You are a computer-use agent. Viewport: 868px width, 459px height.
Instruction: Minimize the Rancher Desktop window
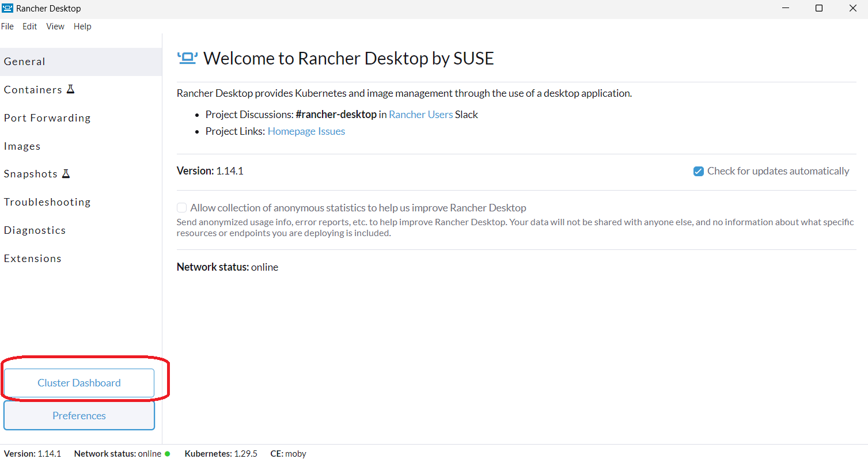click(784, 9)
